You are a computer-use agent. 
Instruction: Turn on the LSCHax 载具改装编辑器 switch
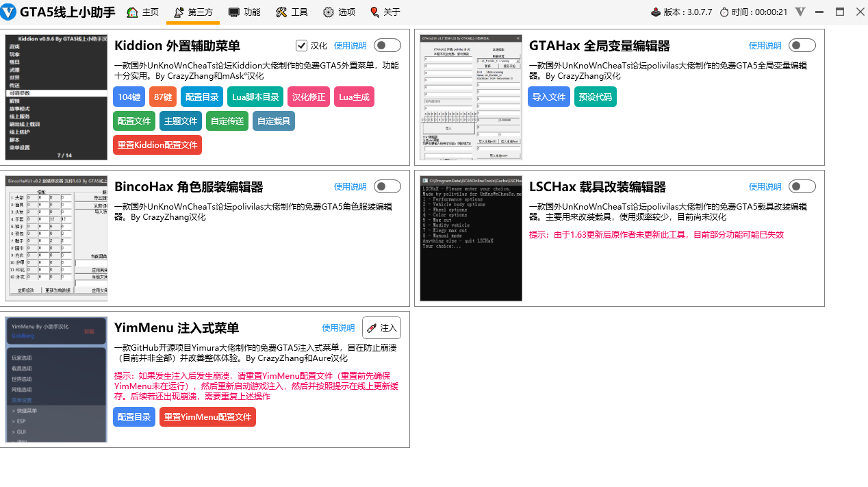[x=802, y=186]
